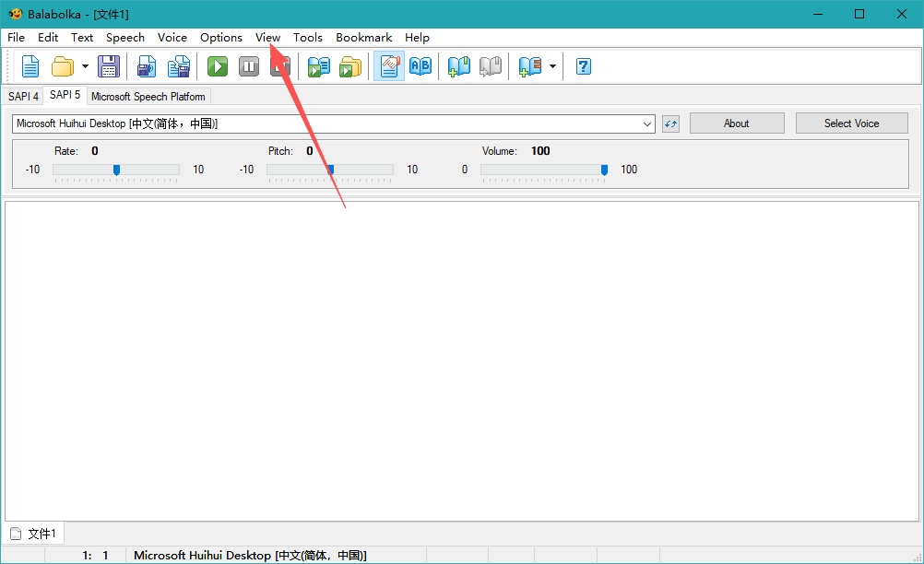Open the Help menu

click(x=417, y=38)
